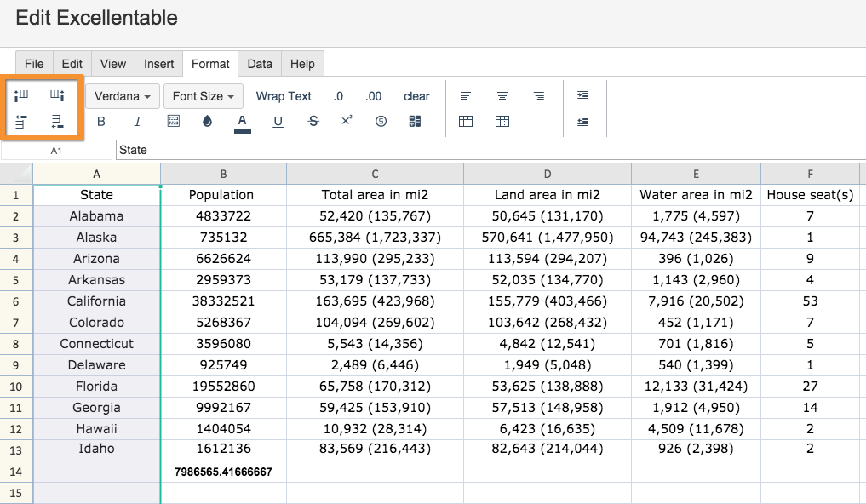Open the cell background fill color droplet
This screenshot has height=504, width=866.
(207, 122)
